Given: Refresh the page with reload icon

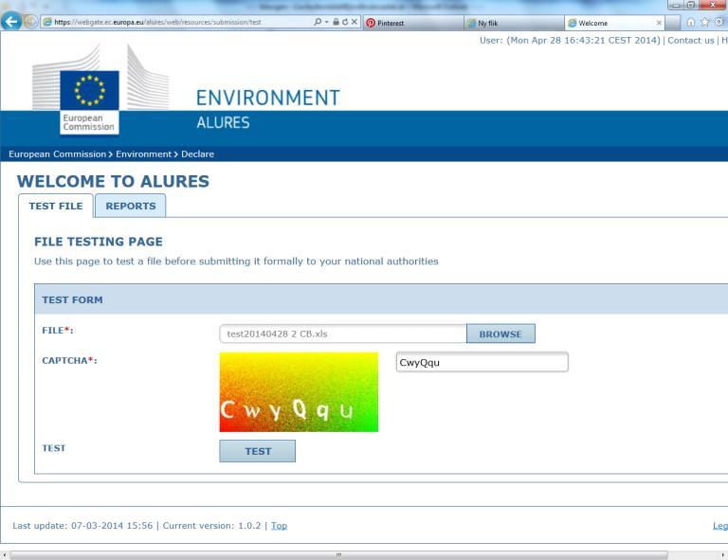Looking at the screenshot, I should point(345,22).
